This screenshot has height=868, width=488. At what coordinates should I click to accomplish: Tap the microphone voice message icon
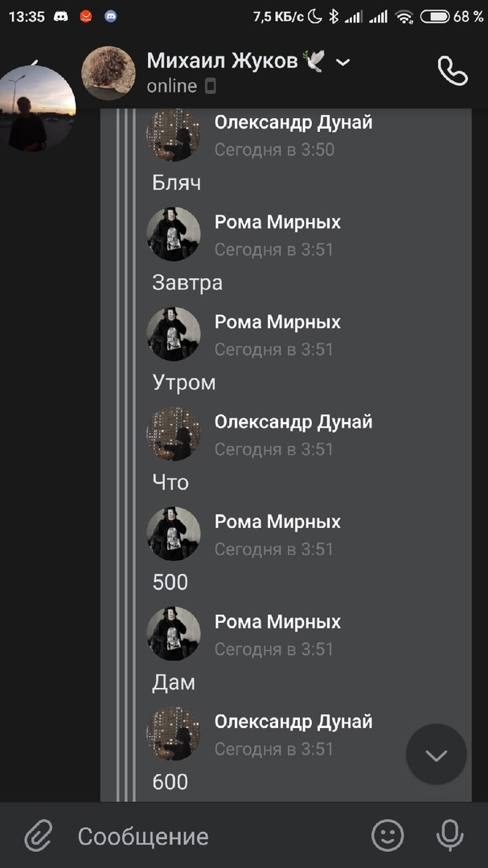click(450, 836)
